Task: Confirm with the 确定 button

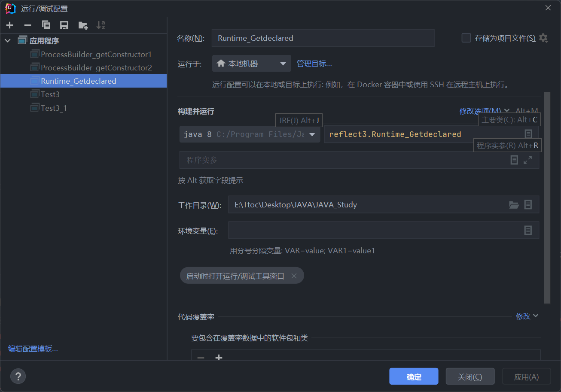Action: (x=414, y=377)
